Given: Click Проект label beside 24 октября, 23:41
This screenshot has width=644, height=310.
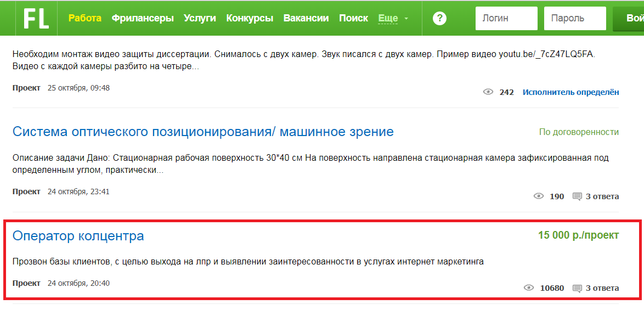Looking at the screenshot, I should 26,191.
